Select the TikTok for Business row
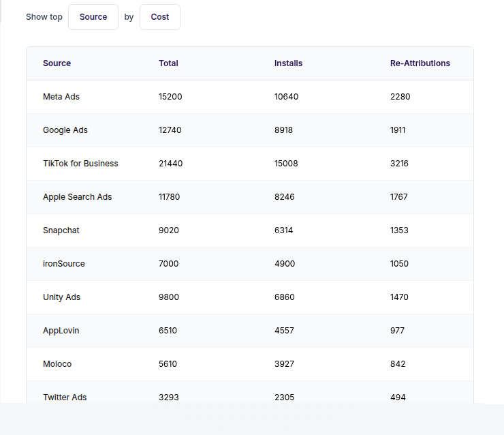Image resolution: width=504 pixels, height=435 pixels. (x=250, y=164)
